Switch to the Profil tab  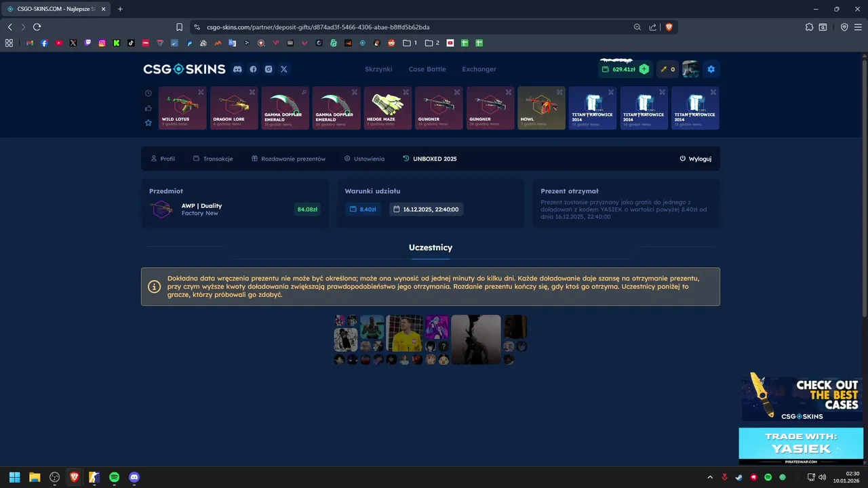(x=163, y=159)
